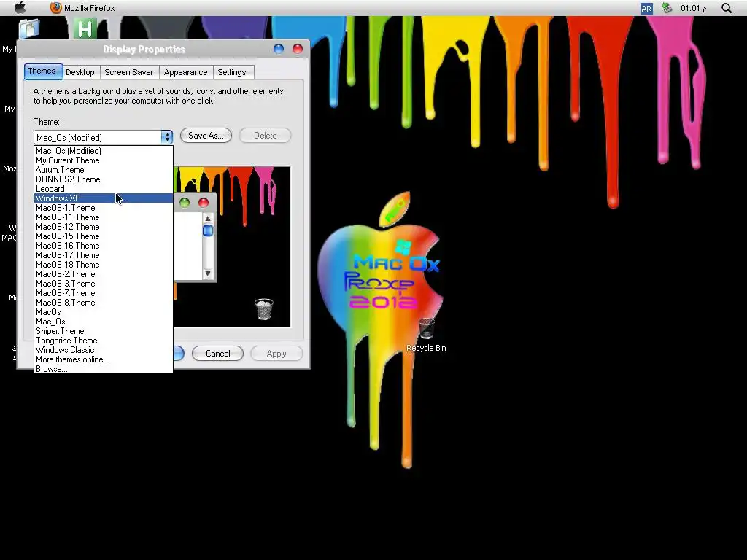Image resolution: width=747 pixels, height=560 pixels.
Task: Click the theme preview thumbnail image
Action: pyautogui.click(x=232, y=246)
